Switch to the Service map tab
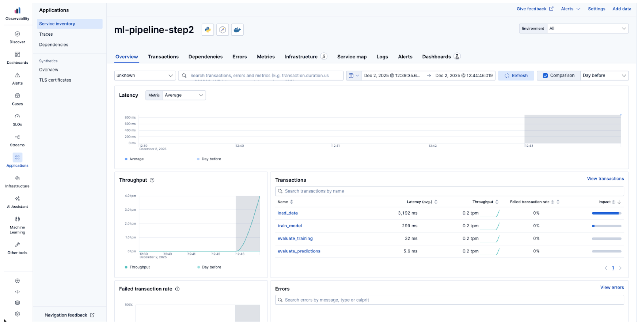Image resolution: width=644 pixels, height=328 pixels. pyautogui.click(x=352, y=57)
